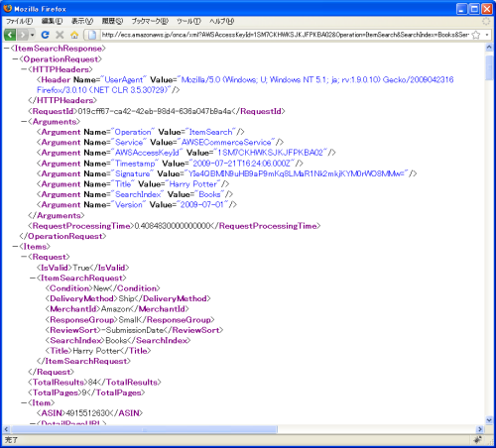This screenshot has height=448, width=496.
Task: Click the URL address field
Action: pos(285,35)
